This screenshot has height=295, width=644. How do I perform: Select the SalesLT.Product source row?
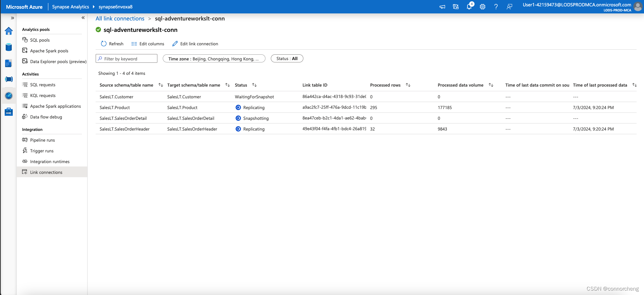115,107
